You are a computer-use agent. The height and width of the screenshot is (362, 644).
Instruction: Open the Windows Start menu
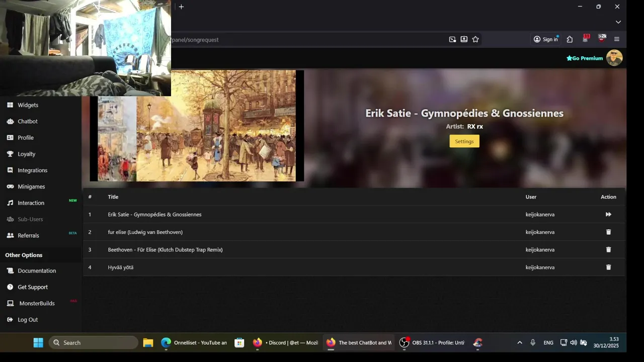(38, 342)
